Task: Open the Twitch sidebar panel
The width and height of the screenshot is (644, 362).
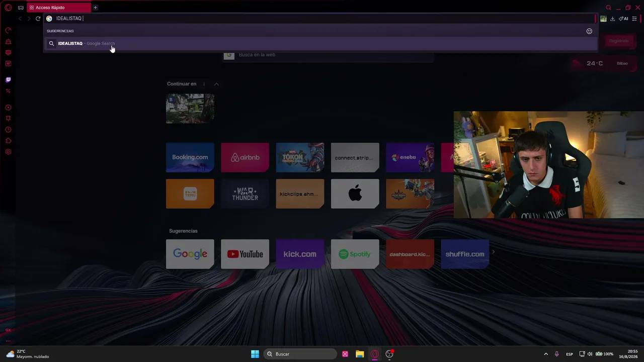Action: [8, 80]
